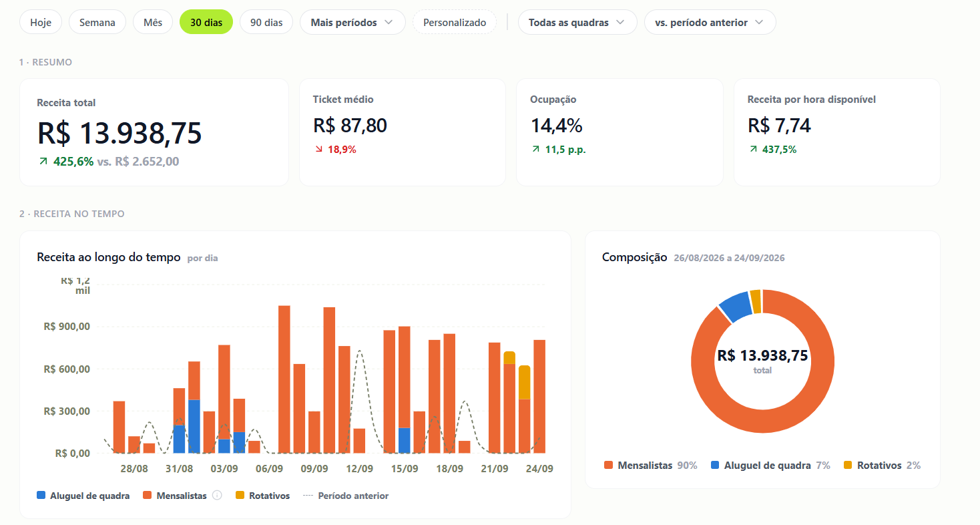Click the 2 · RECEITA NO TEMPO heading
Screen dimensions: 980x525
[71, 214]
